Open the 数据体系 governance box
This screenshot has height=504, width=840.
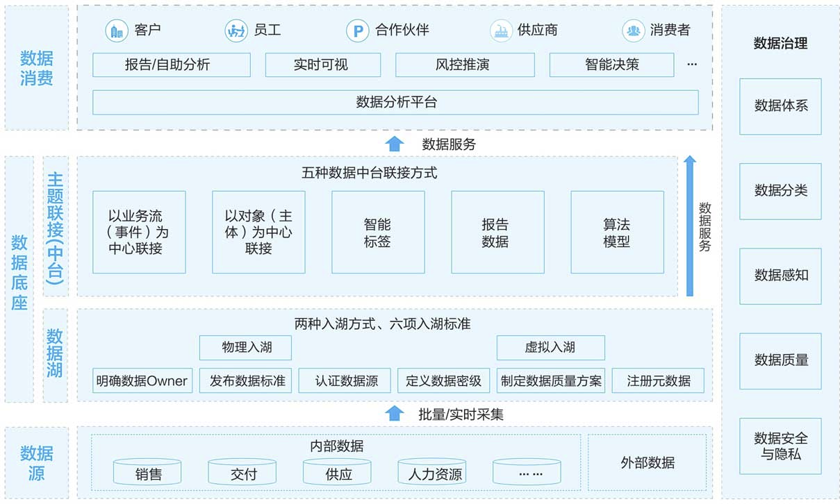[780, 106]
